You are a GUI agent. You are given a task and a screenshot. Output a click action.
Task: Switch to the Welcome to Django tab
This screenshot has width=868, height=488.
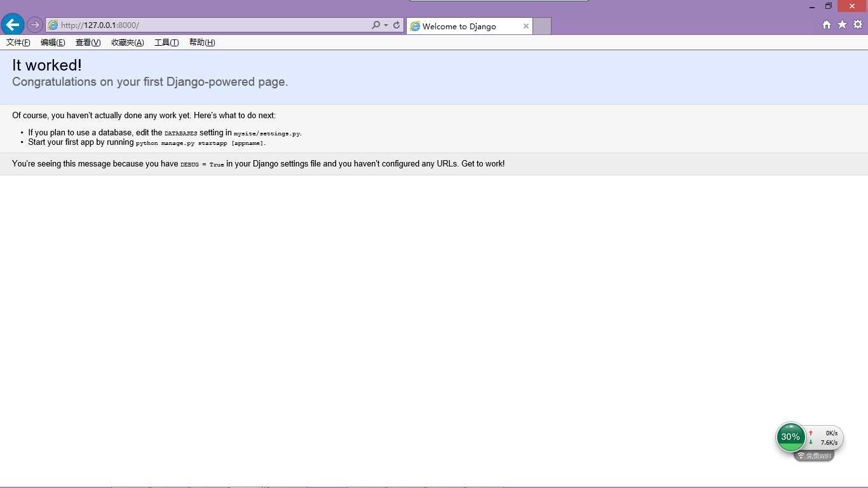coord(470,26)
